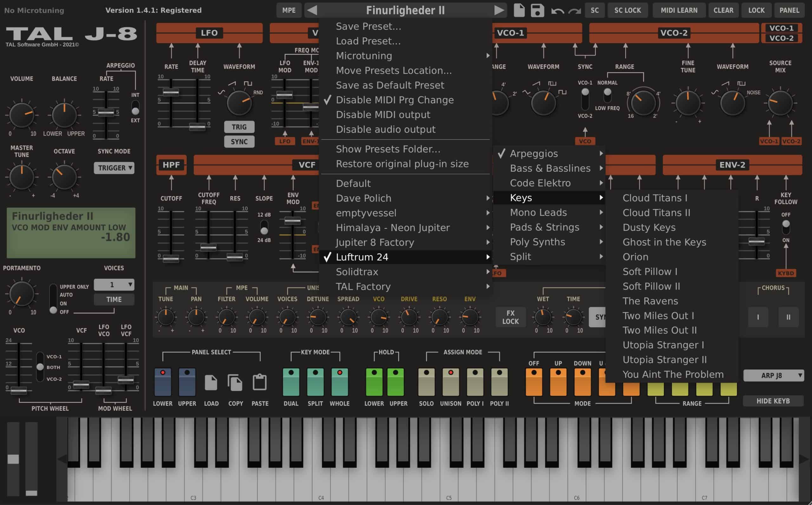Viewport: 812px width, 505px height.
Task: Click the effects WET knob
Action: (543, 317)
